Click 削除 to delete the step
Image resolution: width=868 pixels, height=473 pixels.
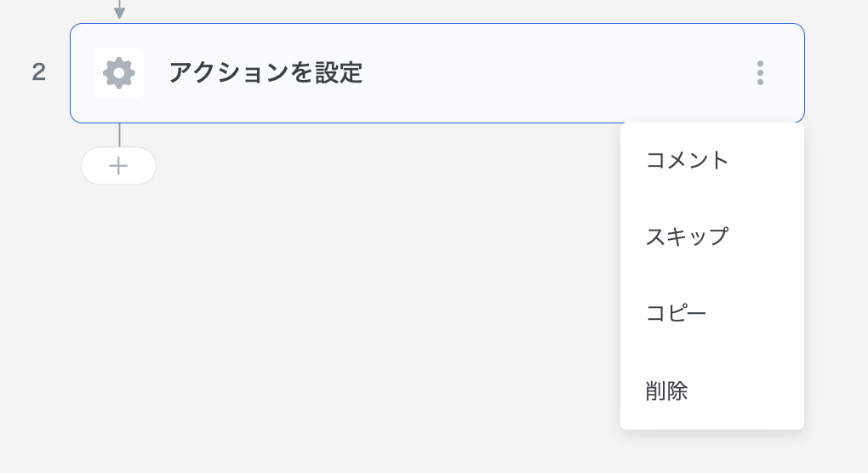[x=666, y=391]
